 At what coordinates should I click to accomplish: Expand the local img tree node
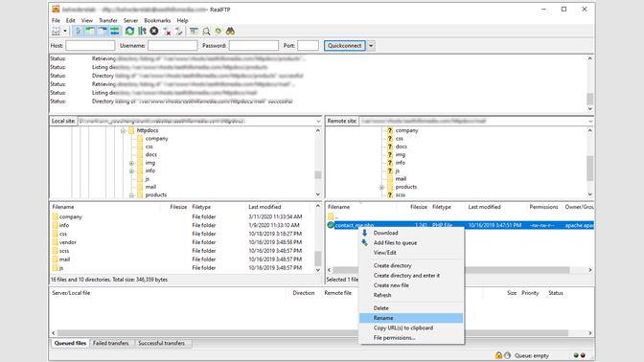coord(132,163)
